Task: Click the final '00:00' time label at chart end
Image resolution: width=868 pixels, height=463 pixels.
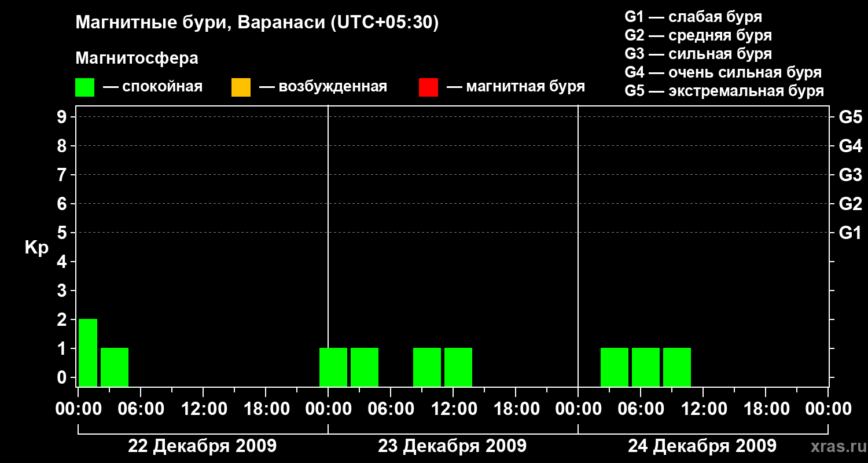Action: 828,409
